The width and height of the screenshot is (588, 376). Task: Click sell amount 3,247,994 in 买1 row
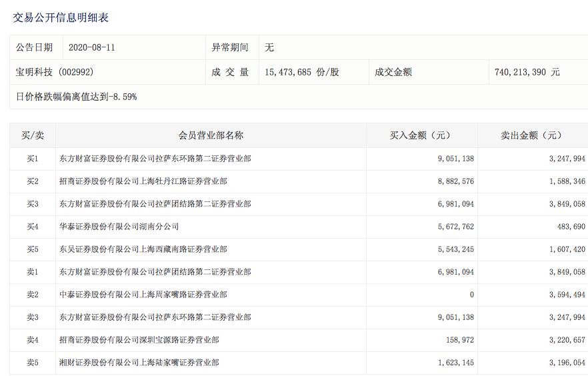point(567,159)
